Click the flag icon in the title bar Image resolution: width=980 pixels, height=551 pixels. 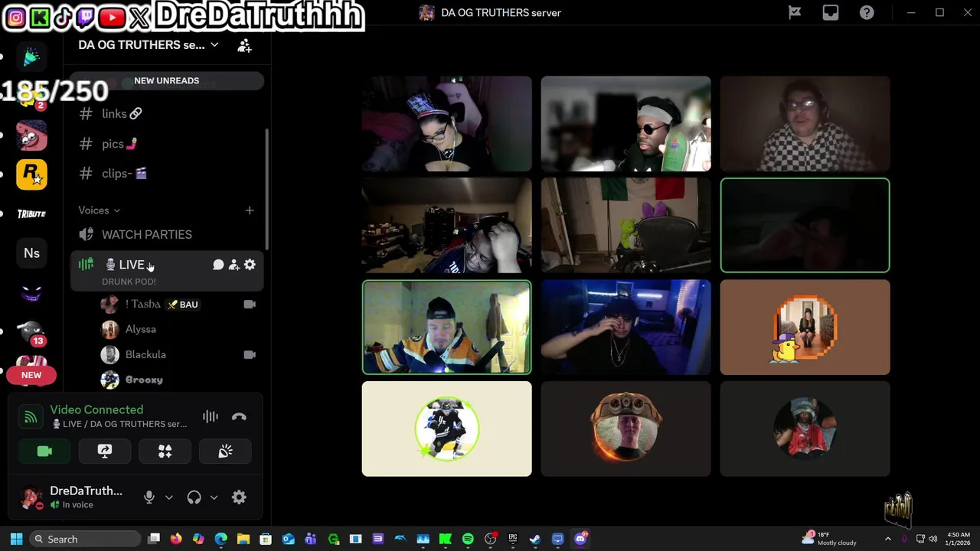(x=795, y=12)
